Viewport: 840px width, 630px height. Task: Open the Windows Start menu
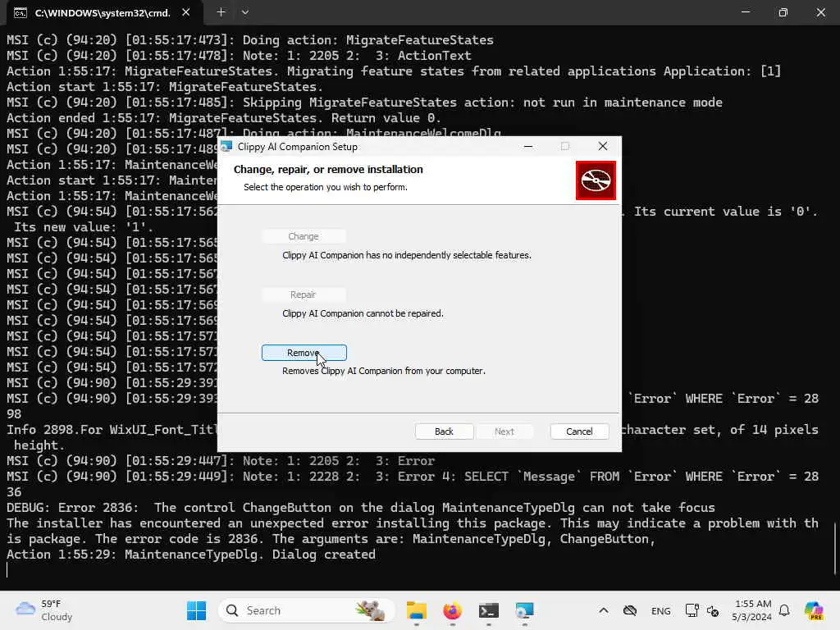pyautogui.click(x=196, y=610)
